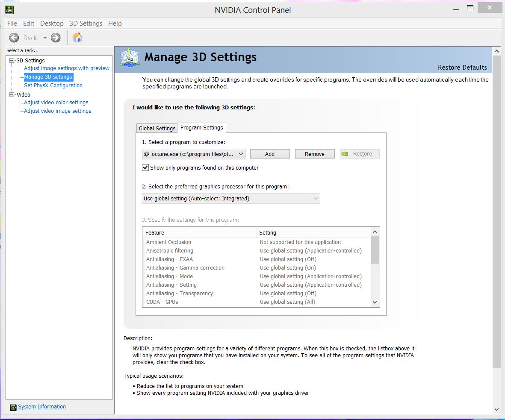The height and width of the screenshot is (420, 505).
Task: Close the NVIDIA Control Panel window
Action: coord(490,8)
